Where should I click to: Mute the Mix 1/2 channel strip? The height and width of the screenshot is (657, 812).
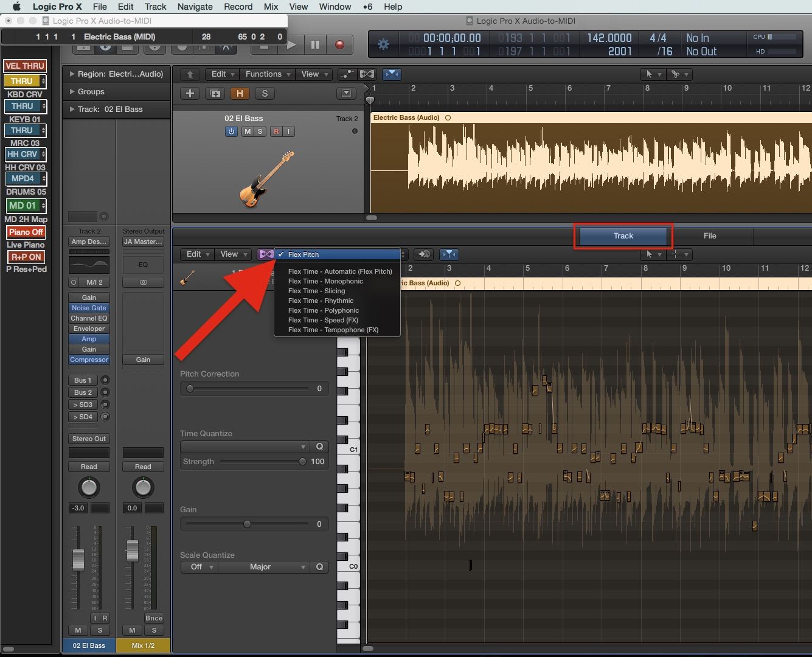point(132,630)
